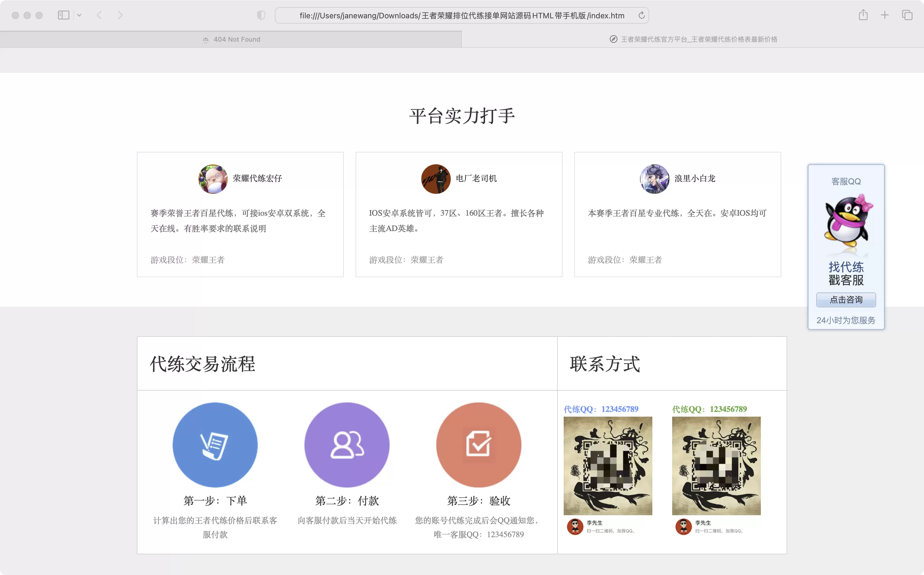The width and height of the screenshot is (924, 575).
Task: Click the purple 付款 step icon
Action: (347, 445)
